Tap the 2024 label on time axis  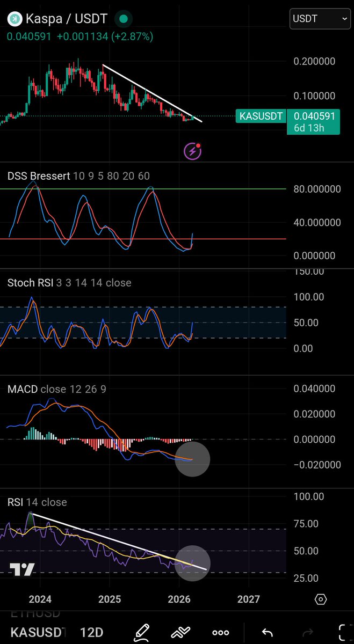[40, 599]
